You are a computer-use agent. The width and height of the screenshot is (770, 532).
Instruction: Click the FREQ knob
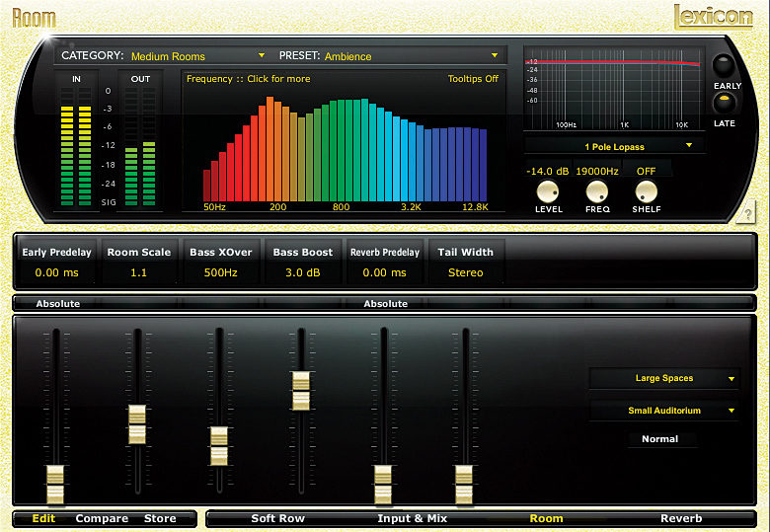point(597,191)
